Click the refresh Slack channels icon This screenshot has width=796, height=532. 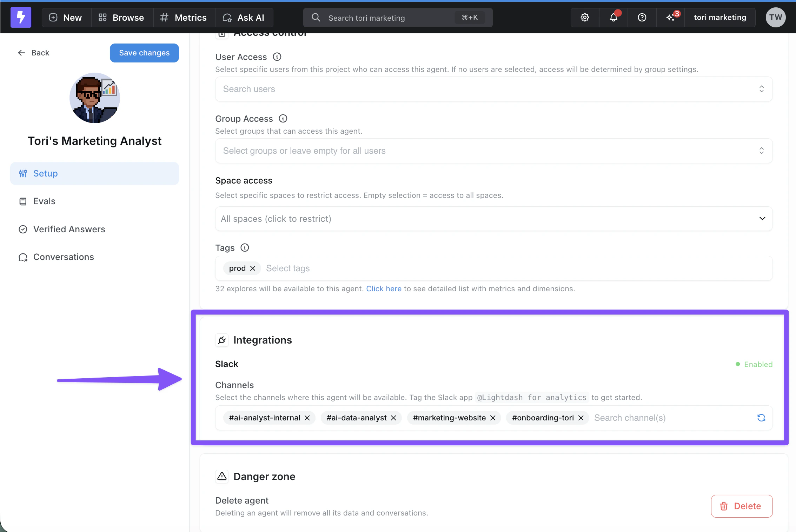click(x=761, y=418)
